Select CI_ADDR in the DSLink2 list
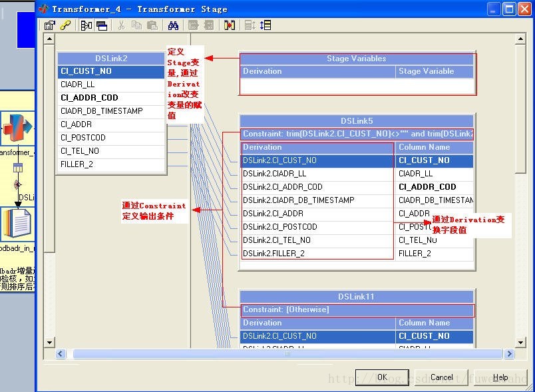The image size is (535, 392). pyautogui.click(x=111, y=124)
